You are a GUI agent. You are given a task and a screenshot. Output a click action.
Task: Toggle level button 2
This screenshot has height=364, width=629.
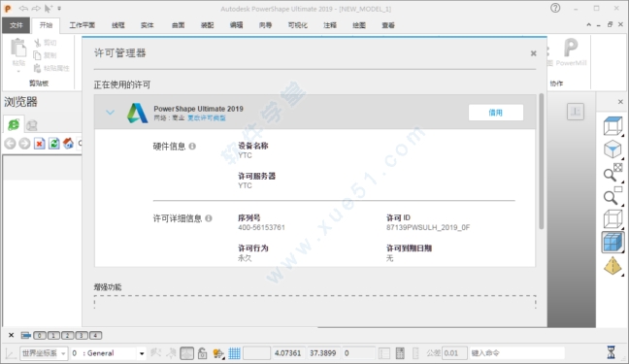[x=67, y=335]
